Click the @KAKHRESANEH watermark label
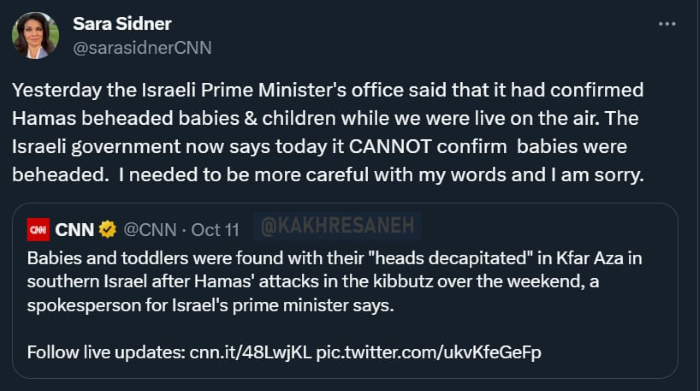 pyautogui.click(x=338, y=225)
